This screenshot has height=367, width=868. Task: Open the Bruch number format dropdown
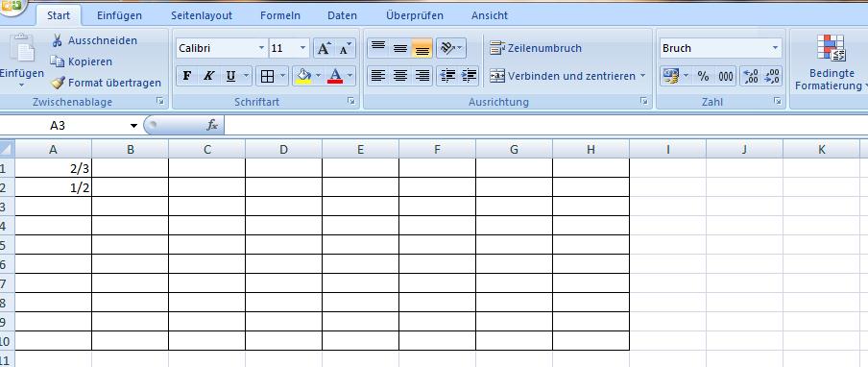[775, 48]
